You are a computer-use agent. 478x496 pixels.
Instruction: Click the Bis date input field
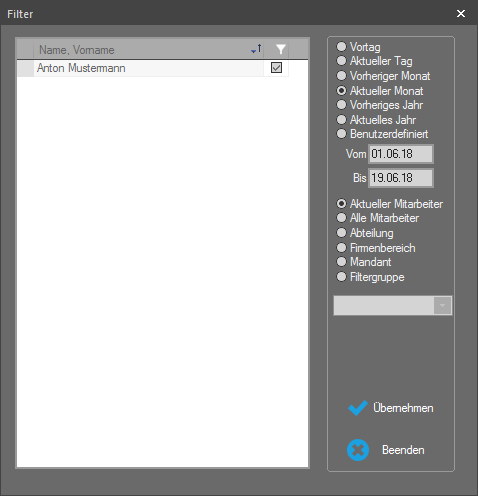pos(401,178)
